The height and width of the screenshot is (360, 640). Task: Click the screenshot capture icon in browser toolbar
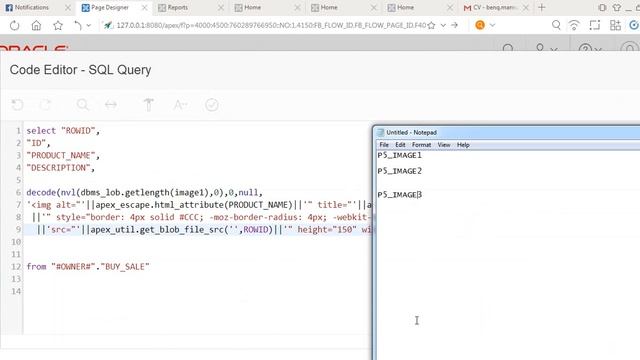(595, 25)
